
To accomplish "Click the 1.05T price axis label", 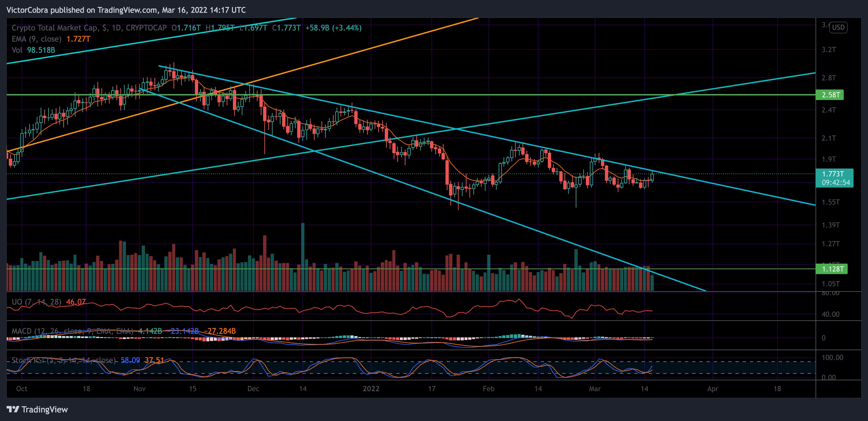I will point(831,284).
